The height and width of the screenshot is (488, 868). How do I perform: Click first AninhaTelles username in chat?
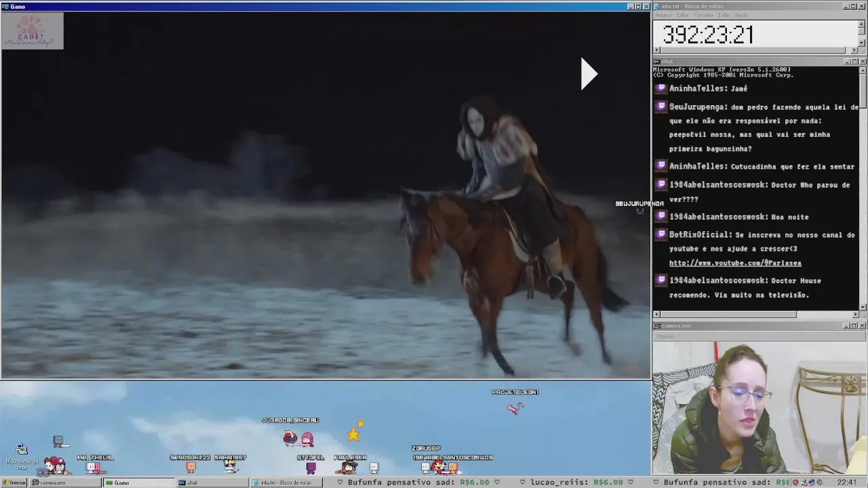pyautogui.click(x=698, y=88)
